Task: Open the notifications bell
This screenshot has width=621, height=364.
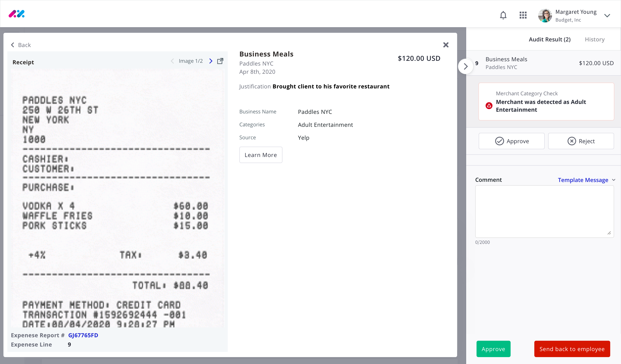Action: (x=503, y=15)
